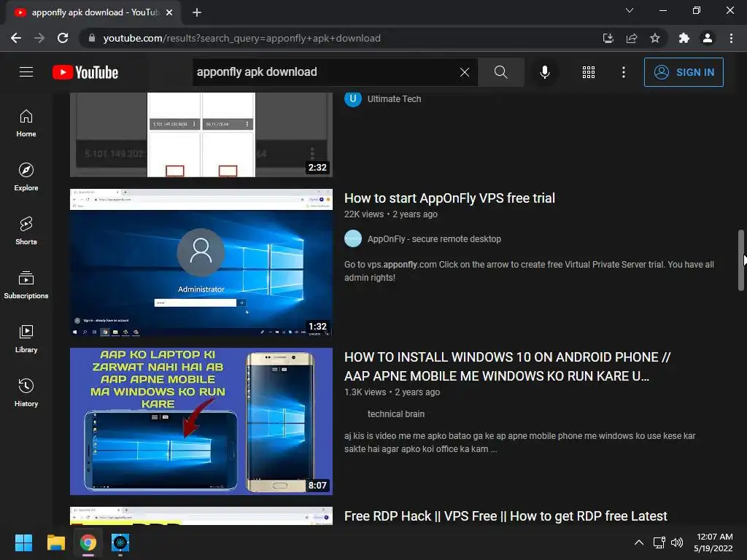747x560 pixels.
Task: Go back with the browser back arrow
Action: (16, 38)
